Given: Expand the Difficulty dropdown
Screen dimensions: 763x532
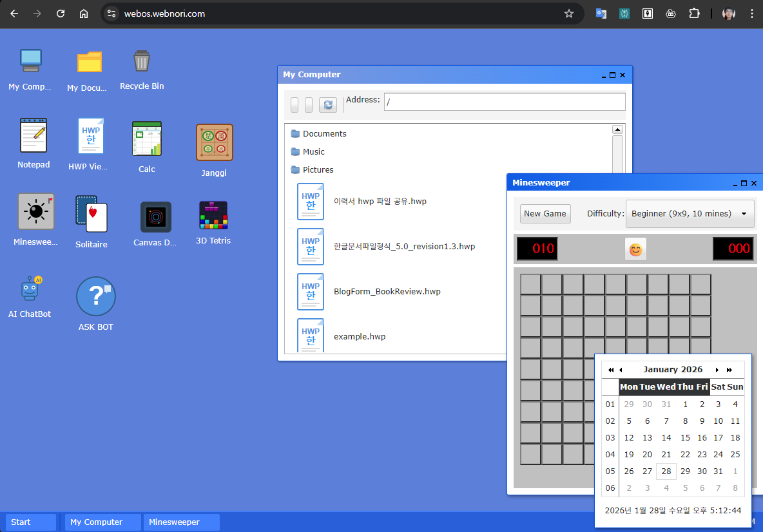Looking at the screenshot, I should coord(690,214).
